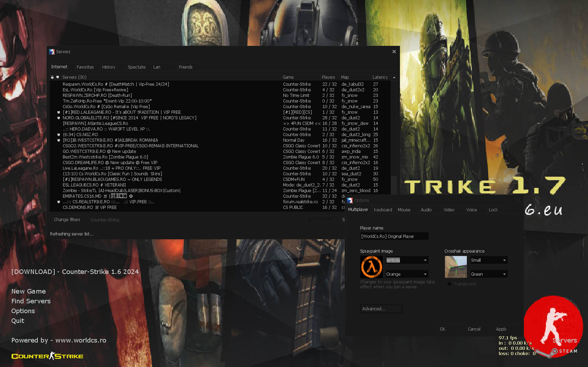The height and width of the screenshot is (367, 588).
Task: Click the Options window title icon
Action: (x=350, y=200)
